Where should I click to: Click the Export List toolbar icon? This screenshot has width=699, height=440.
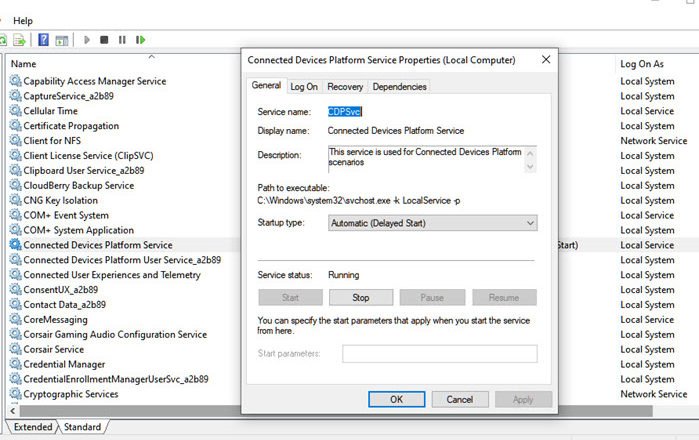click(18, 40)
